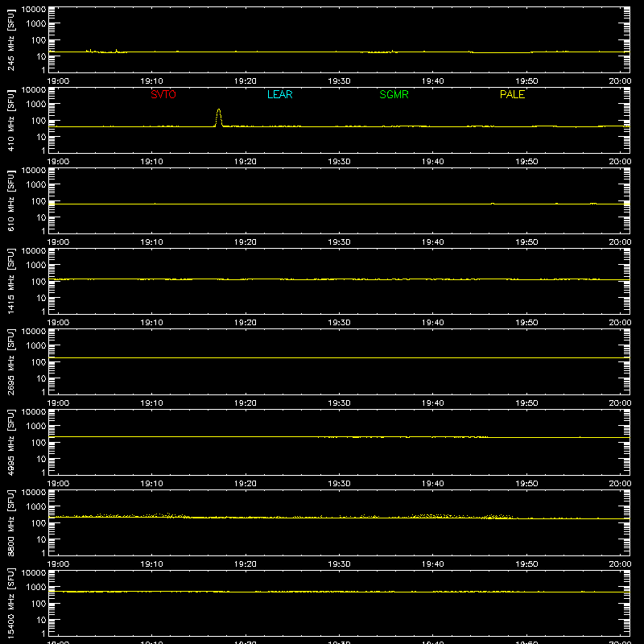This screenshot has height=644, width=644.
Task: Click the 1000 tick label on the 410 MHz axis
Action: (x=36, y=105)
